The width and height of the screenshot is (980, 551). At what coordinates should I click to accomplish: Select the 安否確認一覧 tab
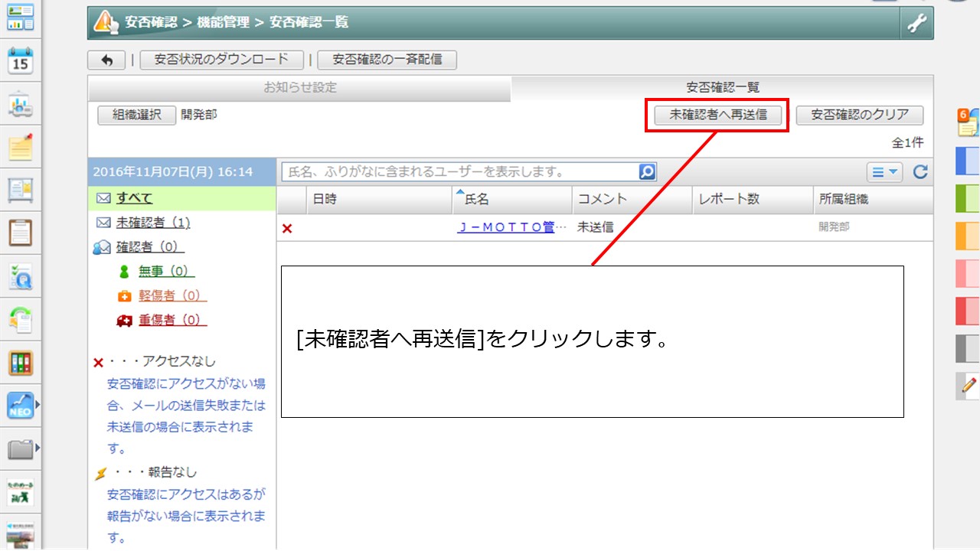point(723,88)
